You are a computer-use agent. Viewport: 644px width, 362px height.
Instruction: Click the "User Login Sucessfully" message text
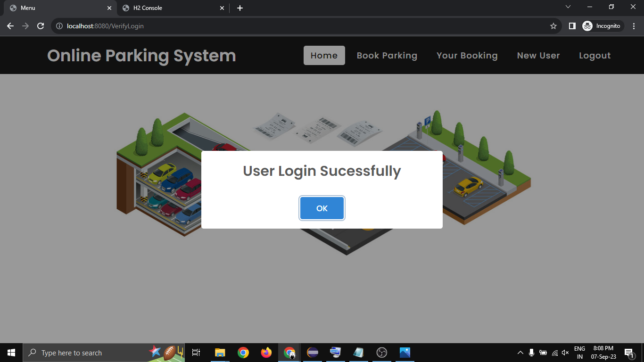coord(322,171)
